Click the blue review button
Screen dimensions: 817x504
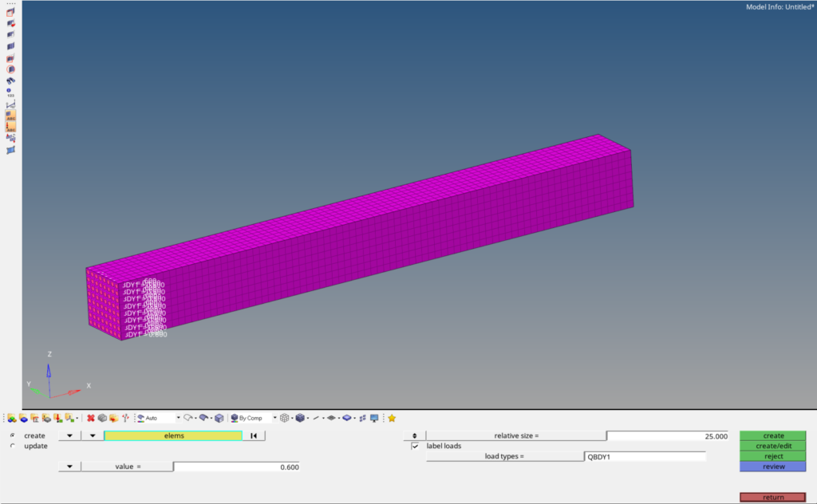point(773,467)
